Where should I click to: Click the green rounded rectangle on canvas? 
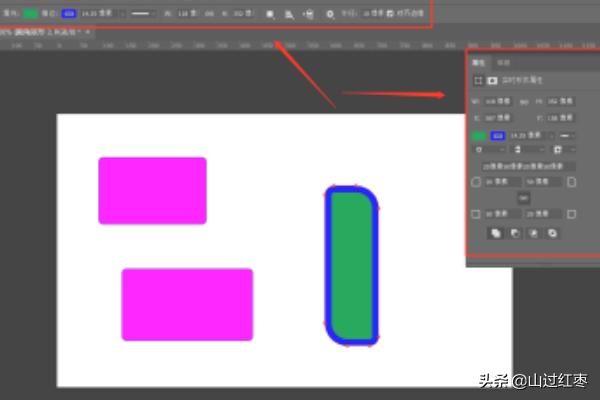(x=351, y=265)
